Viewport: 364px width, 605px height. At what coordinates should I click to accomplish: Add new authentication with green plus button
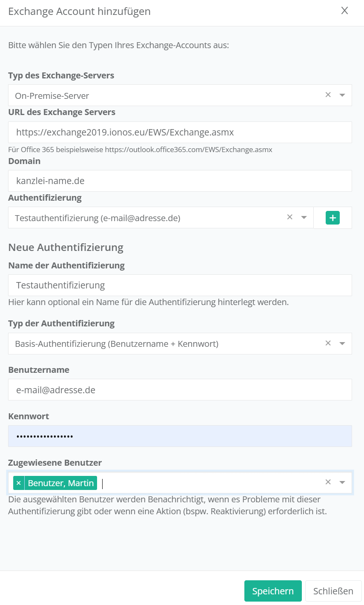[x=332, y=218]
